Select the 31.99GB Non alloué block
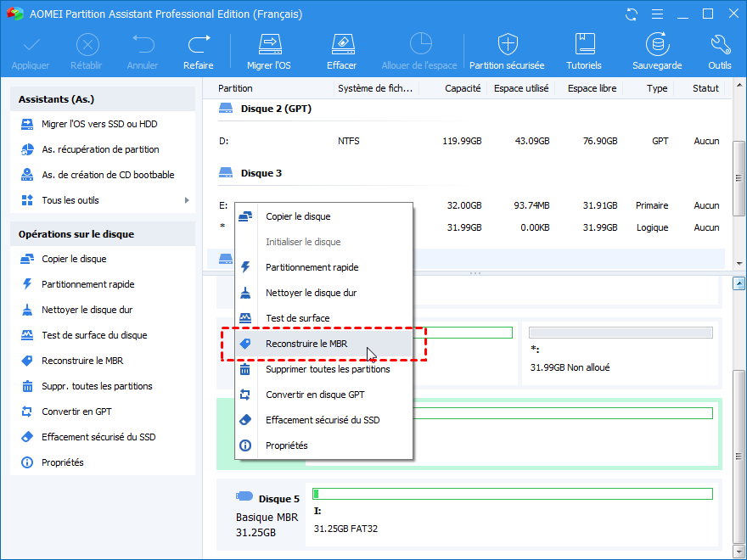 pyautogui.click(x=621, y=353)
